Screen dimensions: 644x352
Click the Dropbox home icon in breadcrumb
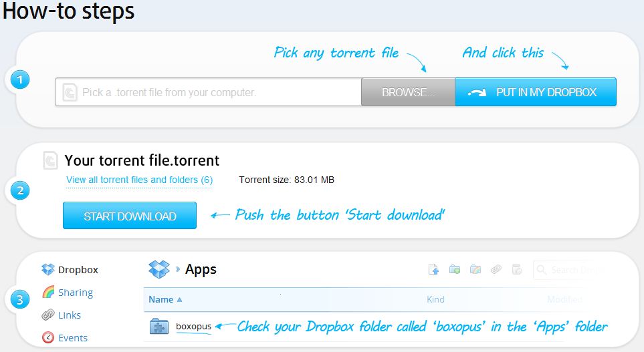(x=159, y=269)
